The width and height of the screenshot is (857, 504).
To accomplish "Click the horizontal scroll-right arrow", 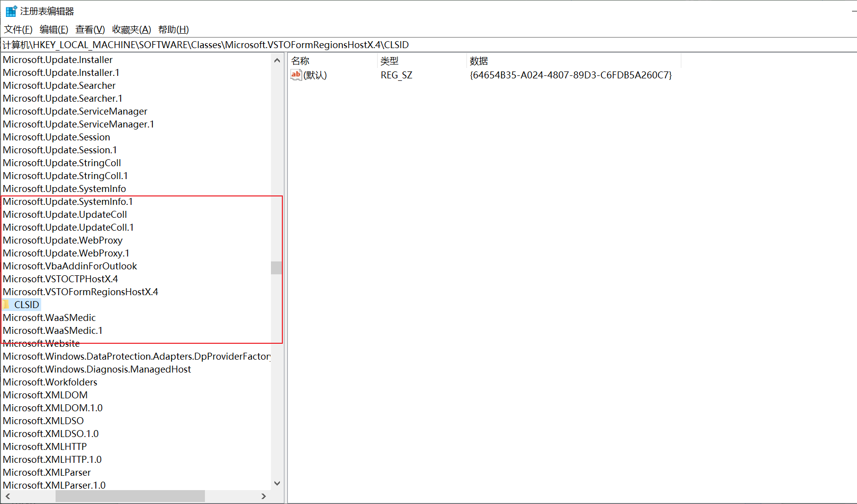I will click(264, 496).
